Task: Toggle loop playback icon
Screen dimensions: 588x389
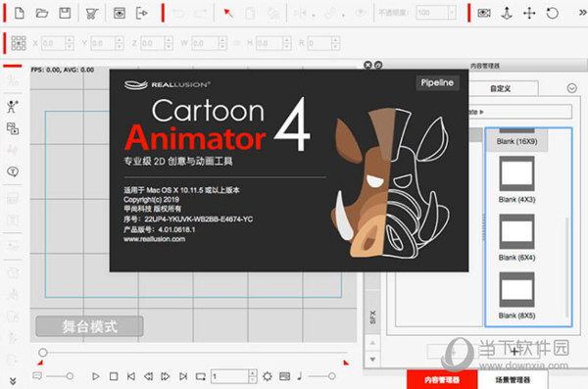Action: coord(201,376)
